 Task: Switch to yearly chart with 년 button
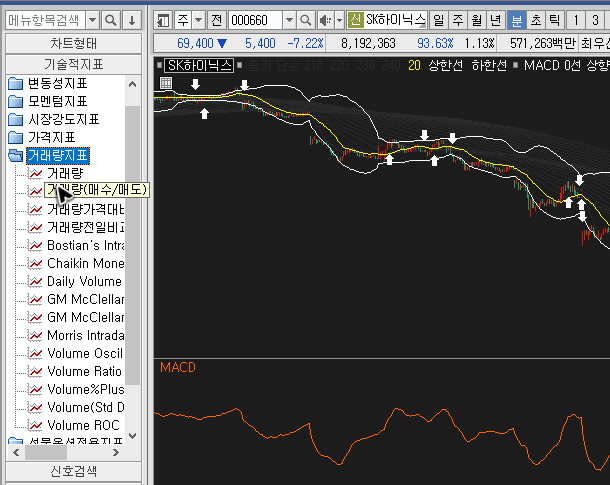point(496,20)
